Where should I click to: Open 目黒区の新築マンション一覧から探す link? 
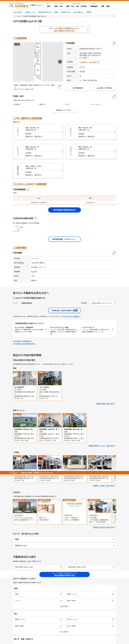coord(101,446)
